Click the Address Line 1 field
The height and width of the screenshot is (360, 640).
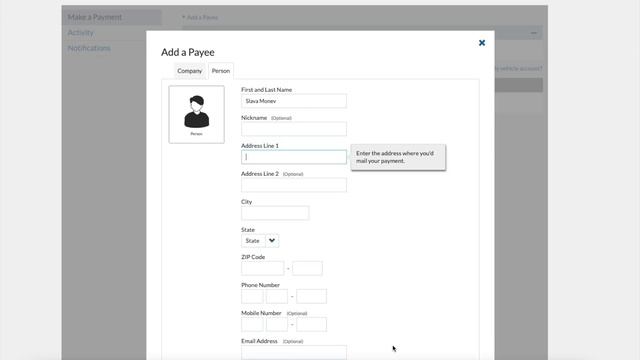tap(294, 157)
